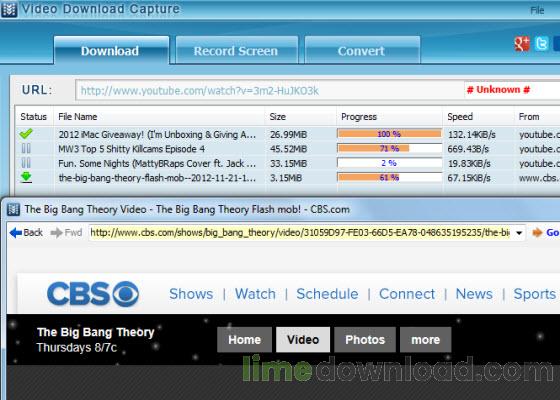Image resolution: width=560 pixels, height=400 pixels.
Task: Click the Video Download Capture app icon
Action: click(9, 10)
